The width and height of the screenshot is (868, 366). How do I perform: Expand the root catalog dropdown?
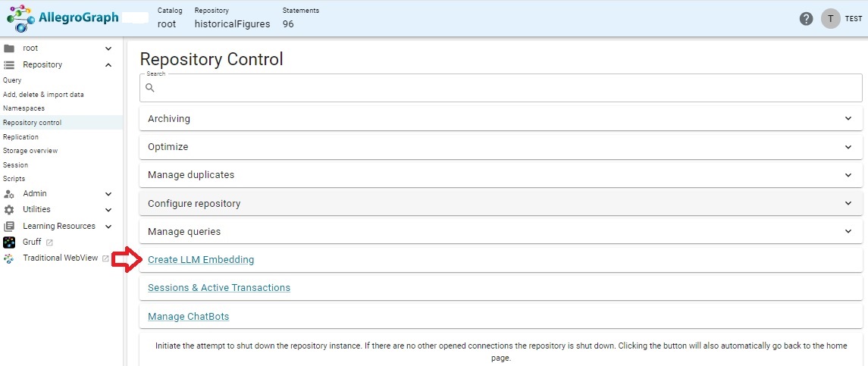[x=108, y=48]
